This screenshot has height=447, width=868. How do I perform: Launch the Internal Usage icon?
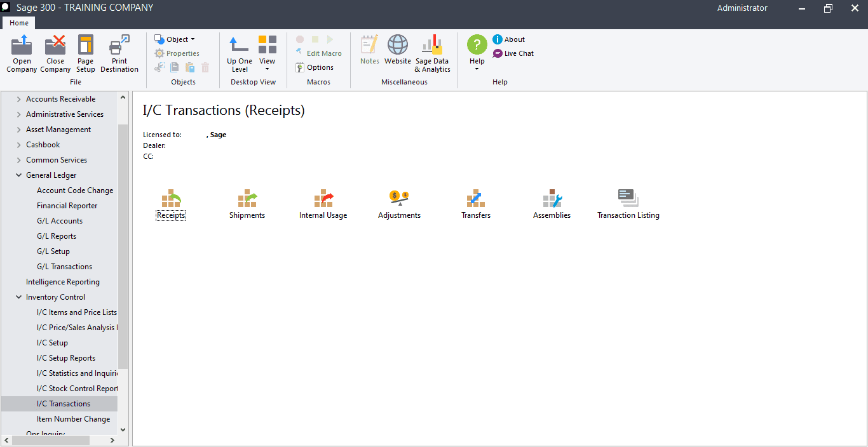coord(323,204)
